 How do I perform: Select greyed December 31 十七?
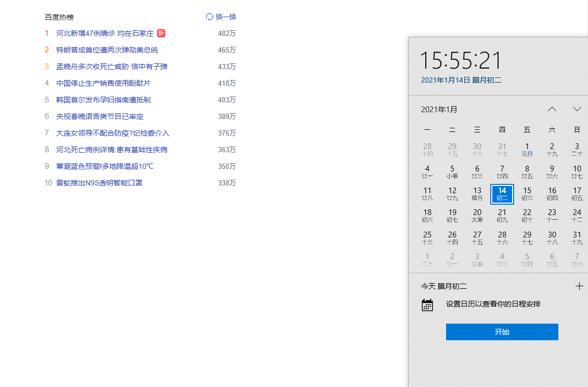tap(502, 150)
